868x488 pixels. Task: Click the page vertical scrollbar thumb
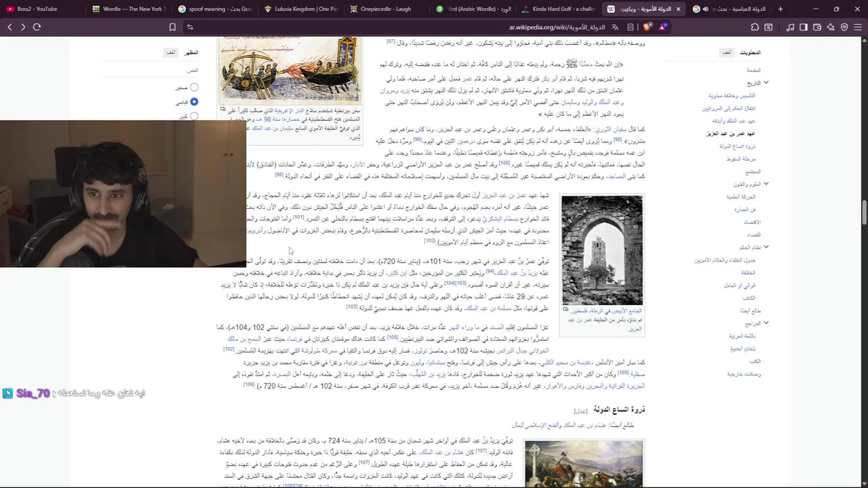[865, 211]
